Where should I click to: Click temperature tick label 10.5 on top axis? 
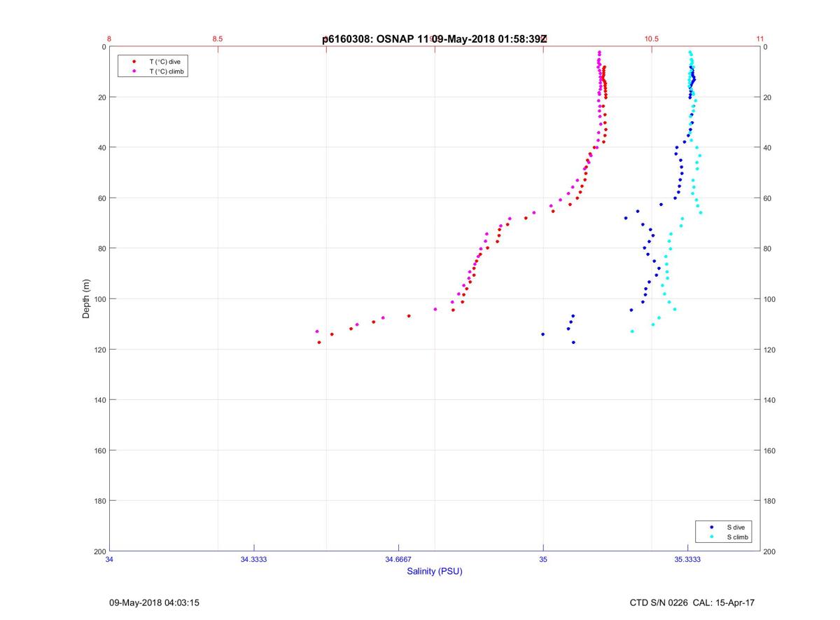[x=652, y=39]
